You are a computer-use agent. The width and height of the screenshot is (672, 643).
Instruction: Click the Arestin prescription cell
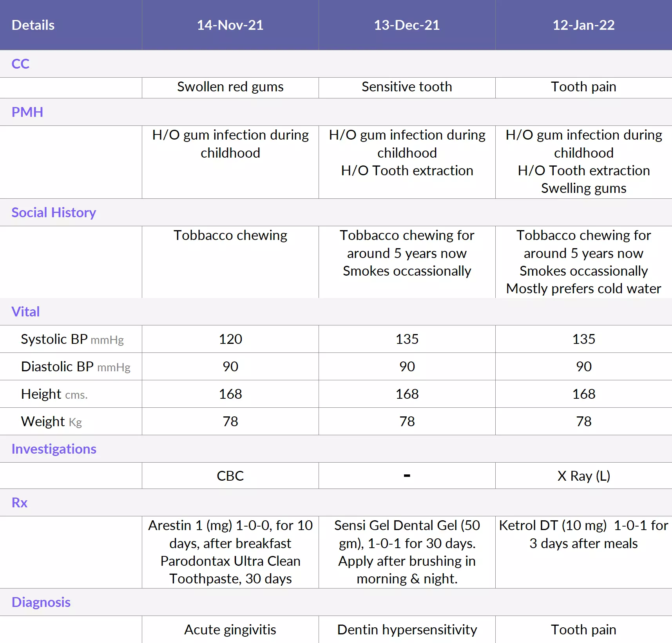[230, 552]
